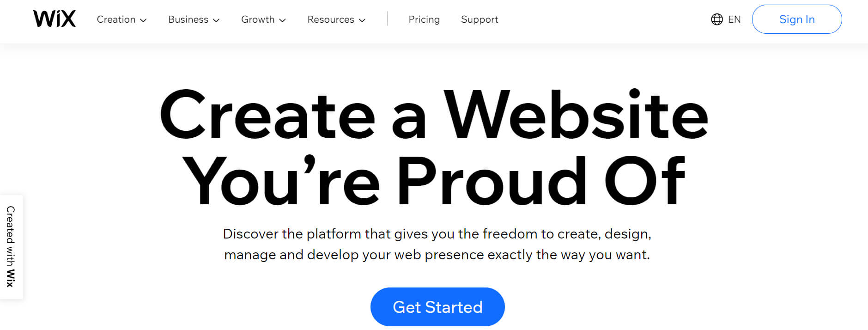Open the Resources menu label
868x330 pixels.
click(x=331, y=19)
